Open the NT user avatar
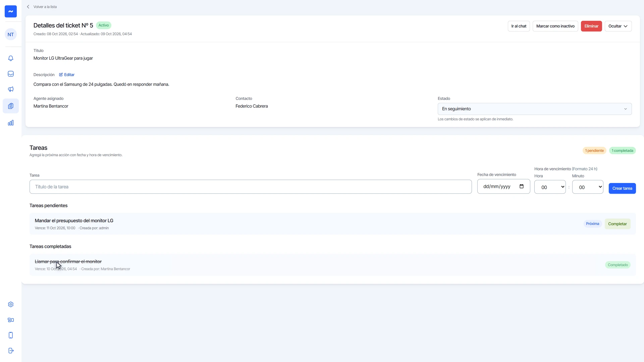Screen dimensions: 644x362 point(11,34)
